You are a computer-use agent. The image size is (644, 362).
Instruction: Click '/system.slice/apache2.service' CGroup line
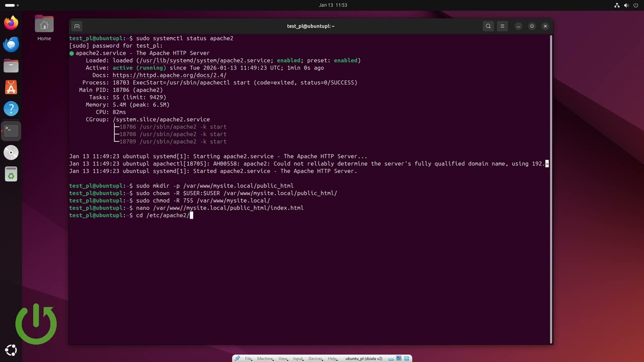click(161, 120)
